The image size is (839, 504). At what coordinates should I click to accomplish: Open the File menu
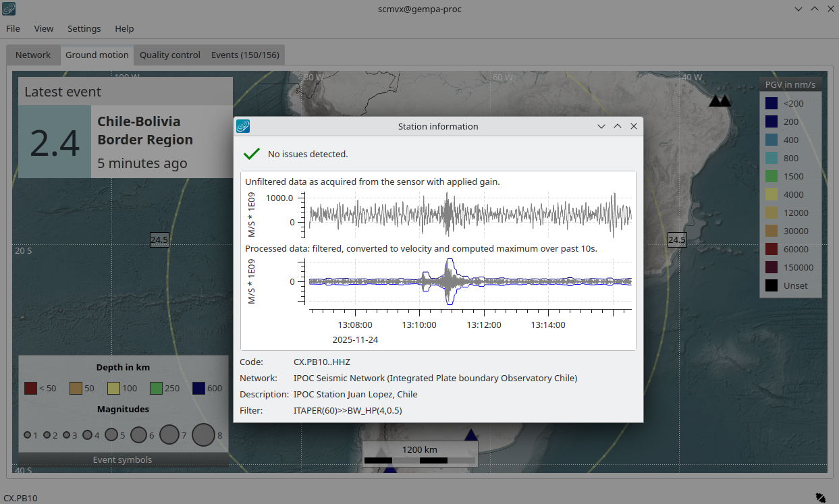(13, 28)
